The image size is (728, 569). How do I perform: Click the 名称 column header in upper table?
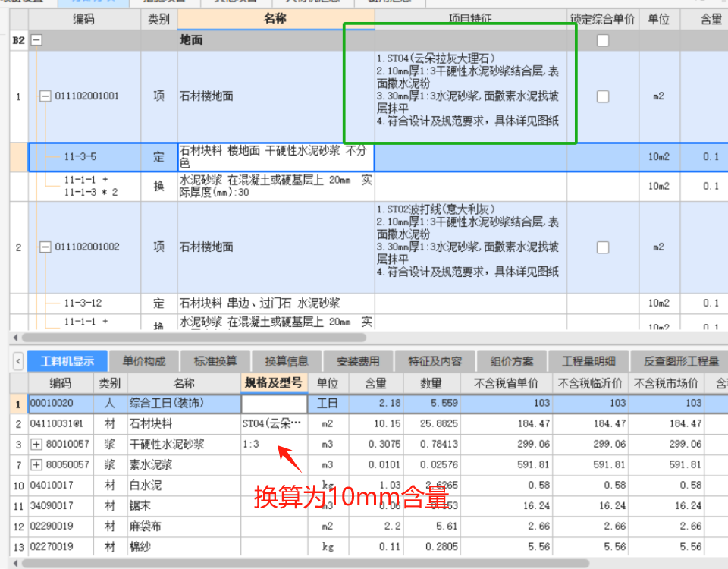click(x=275, y=19)
